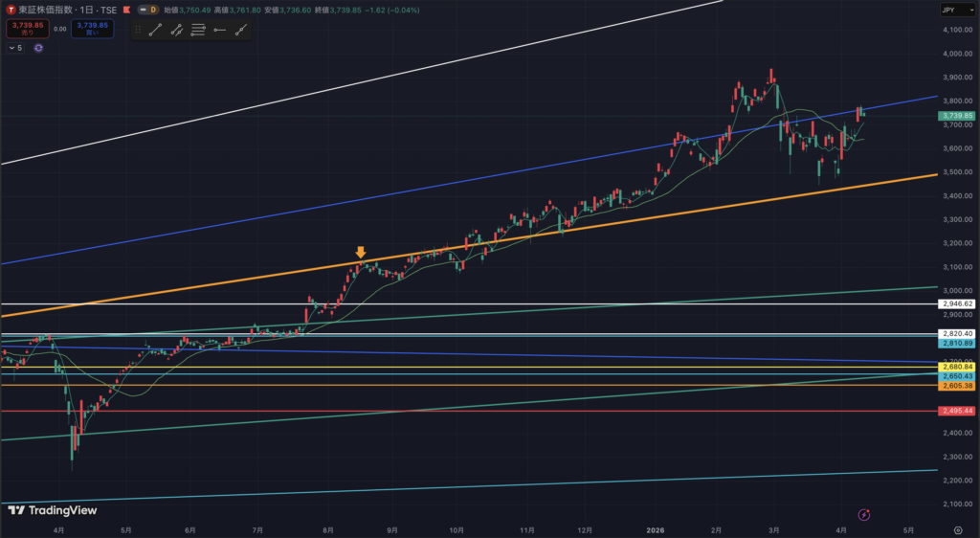Select the red 2,495.44 price level label
Screen dimensions: 980x538
pyautogui.click(x=957, y=411)
